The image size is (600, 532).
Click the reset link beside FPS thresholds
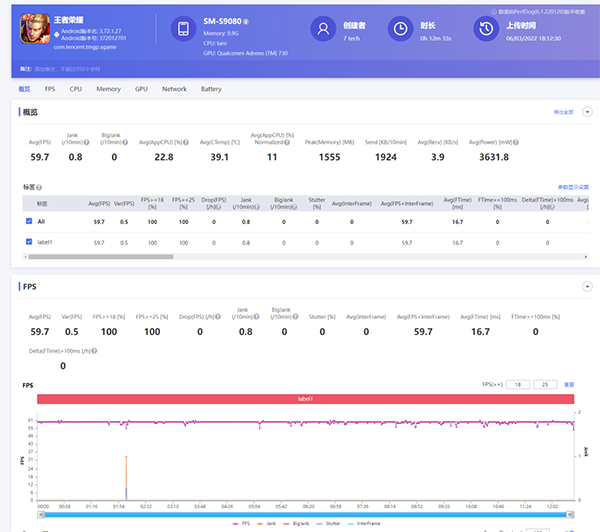(569, 384)
